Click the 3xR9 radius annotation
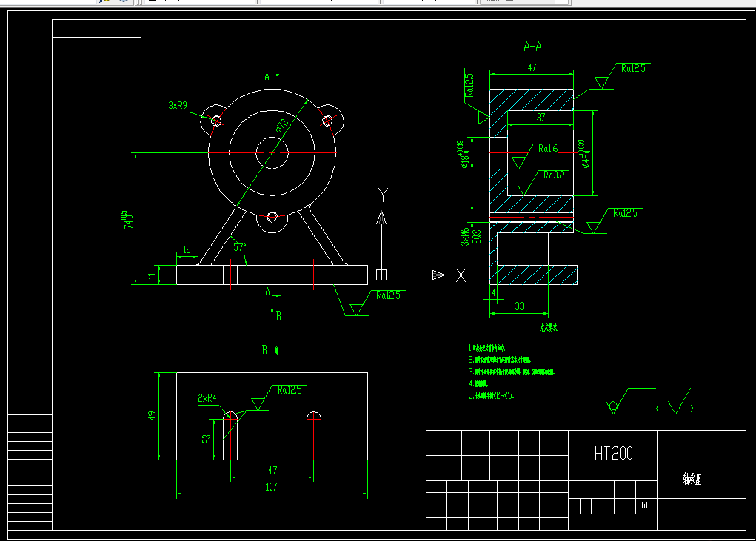 coord(178,106)
